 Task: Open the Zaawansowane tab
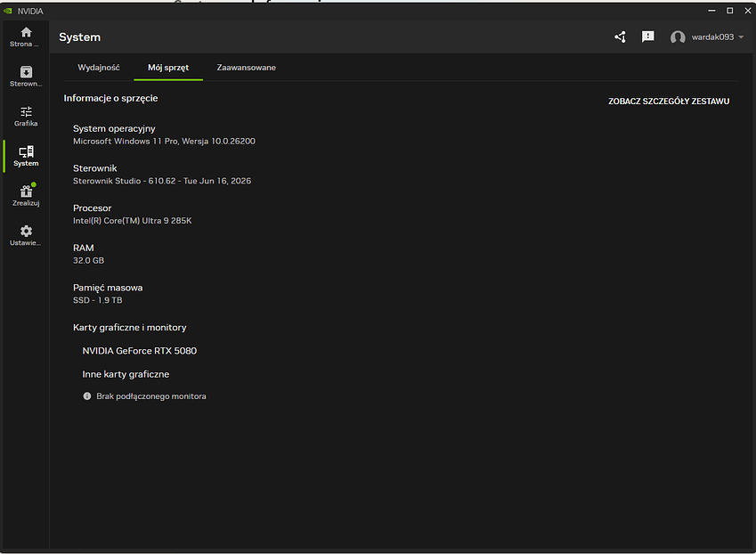coord(247,68)
